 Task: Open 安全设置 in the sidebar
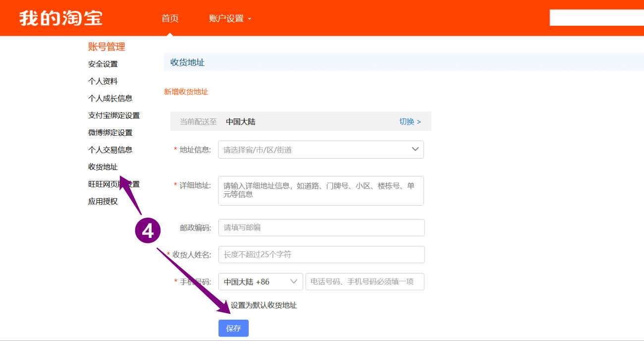[103, 64]
